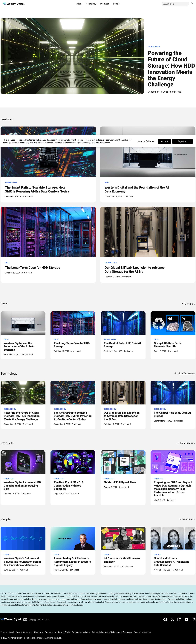Open Giving HDD Rare Earth Elements New Life
This screenshot has width=196, height=644.
pos(167,345)
